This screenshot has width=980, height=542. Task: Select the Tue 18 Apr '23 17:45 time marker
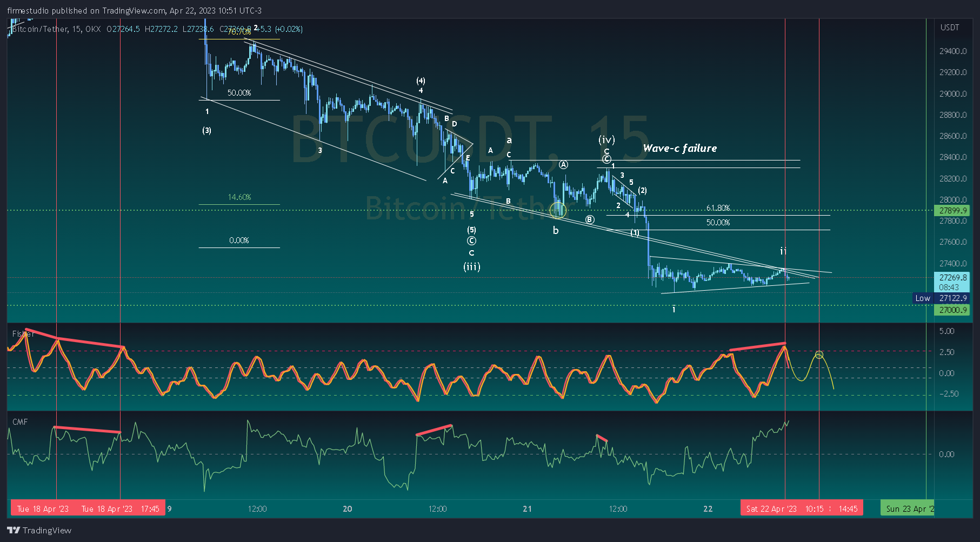click(120, 508)
